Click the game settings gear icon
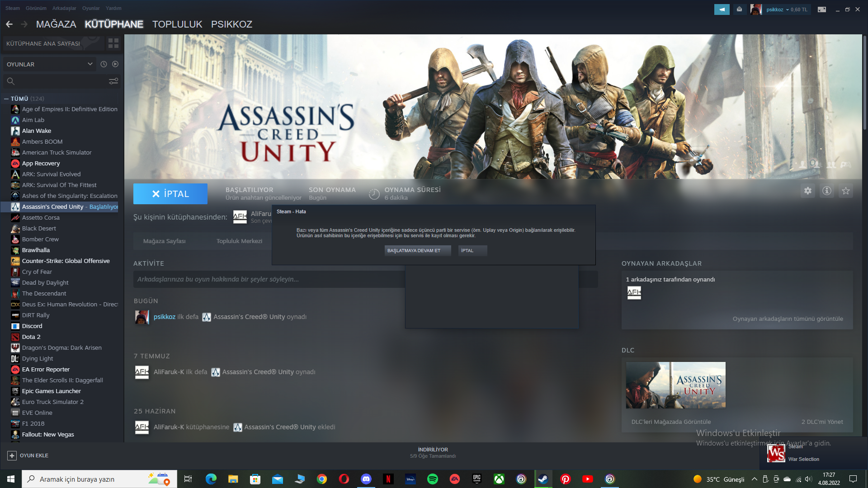This screenshot has width=868, height=488. [x=808, y=191]
